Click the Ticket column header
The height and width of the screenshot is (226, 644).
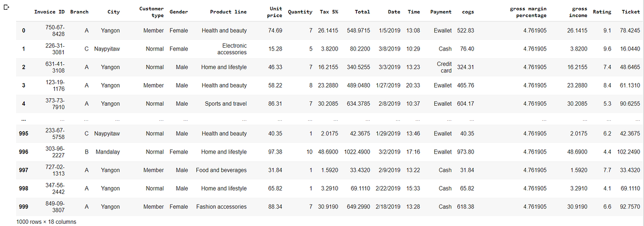pos(631,12)
